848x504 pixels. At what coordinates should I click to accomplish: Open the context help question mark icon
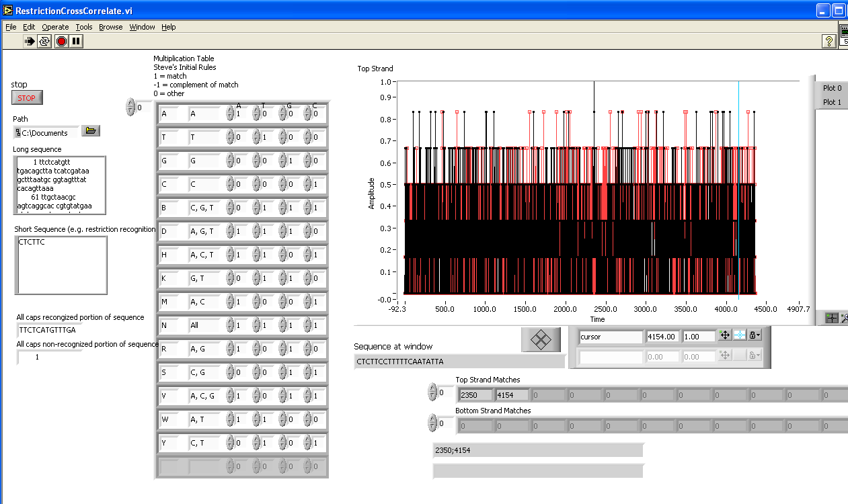tap(829, 42)
